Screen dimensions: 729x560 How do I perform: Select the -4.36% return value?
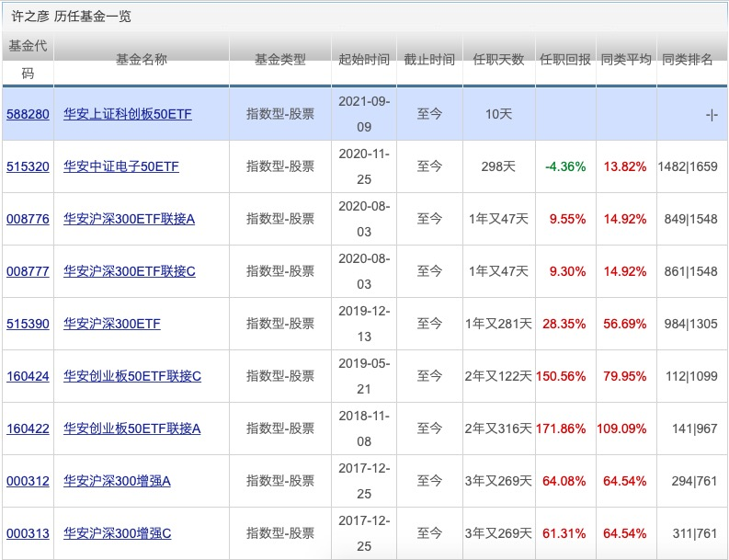(x=565, y=167)
